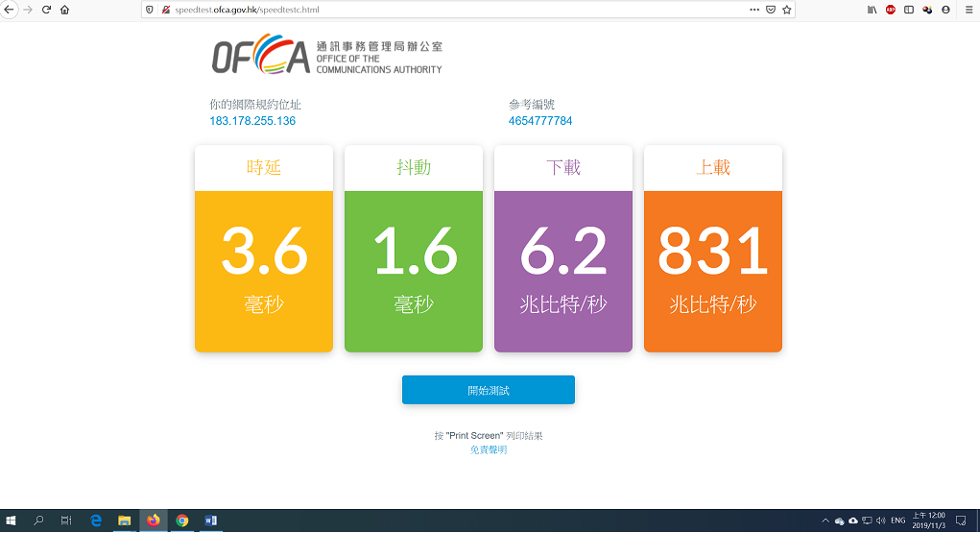Image resolution: width=980 pixels, height=533 pixels.
Task: Reload the speed test page
Action: click(x=45, y=10)
